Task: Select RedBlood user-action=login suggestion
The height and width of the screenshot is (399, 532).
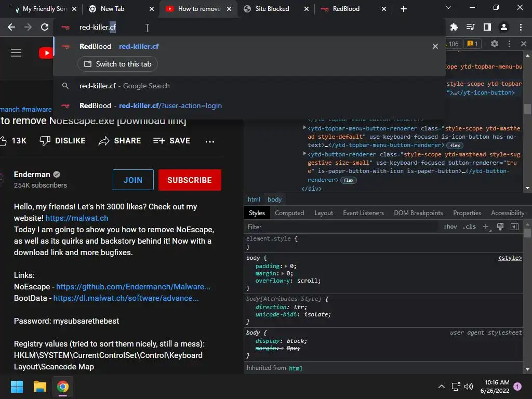Action: coord(249,105)
